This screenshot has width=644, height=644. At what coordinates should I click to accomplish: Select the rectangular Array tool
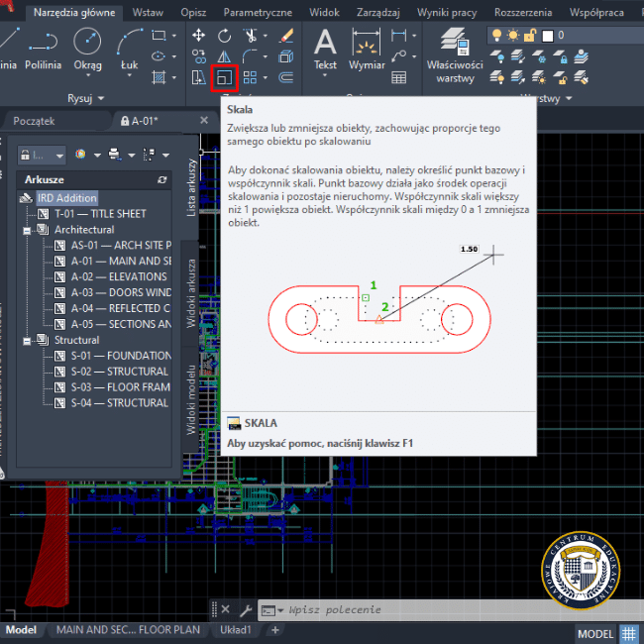[250, 77]
